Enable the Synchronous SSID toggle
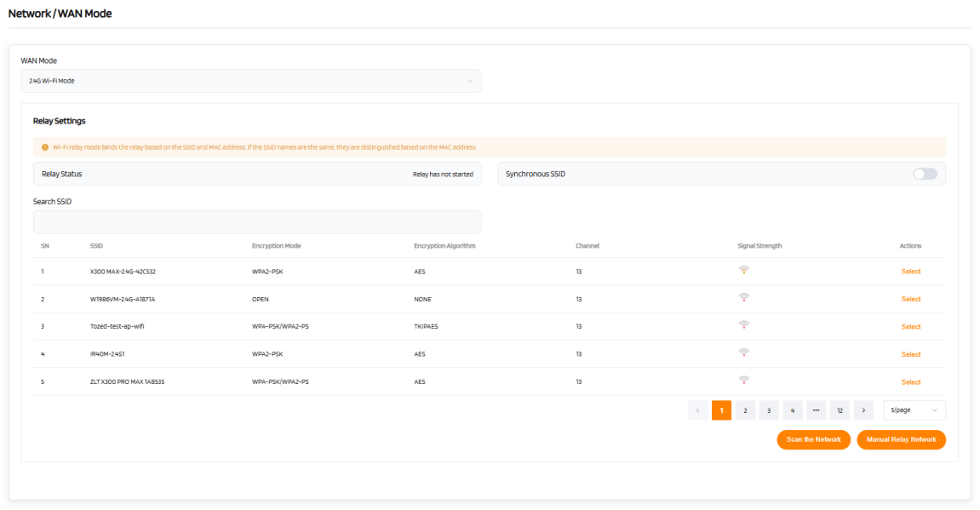The width and height of the screenshot is (980, 510). 924,174
